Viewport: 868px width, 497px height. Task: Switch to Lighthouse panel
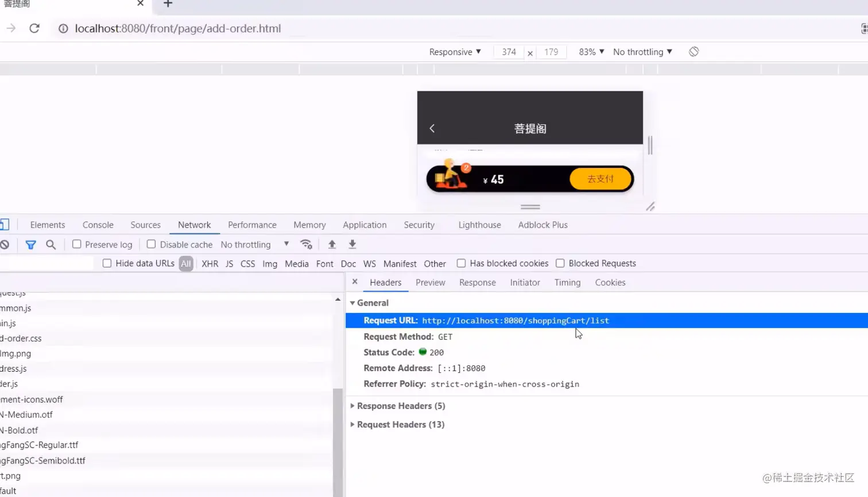(x=479, y=225)
